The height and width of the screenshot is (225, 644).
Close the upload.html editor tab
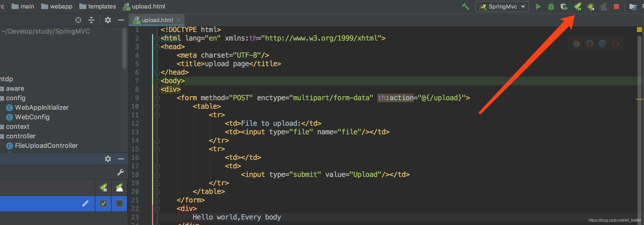coord(178,20)
